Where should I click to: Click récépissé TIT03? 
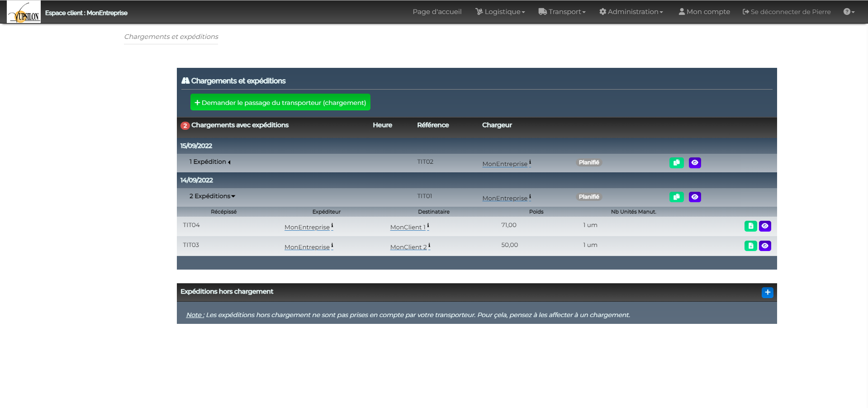(x=191, y=245)
